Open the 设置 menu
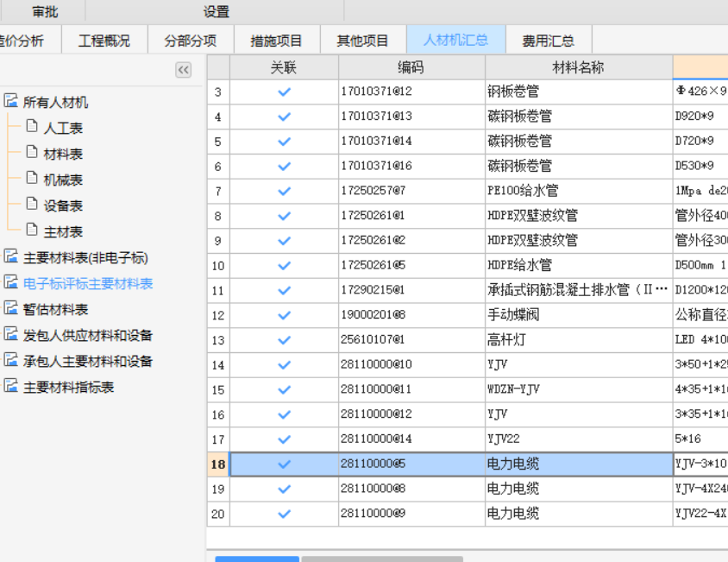This screenshot has height=562, width=728. [x=217, y=11]
